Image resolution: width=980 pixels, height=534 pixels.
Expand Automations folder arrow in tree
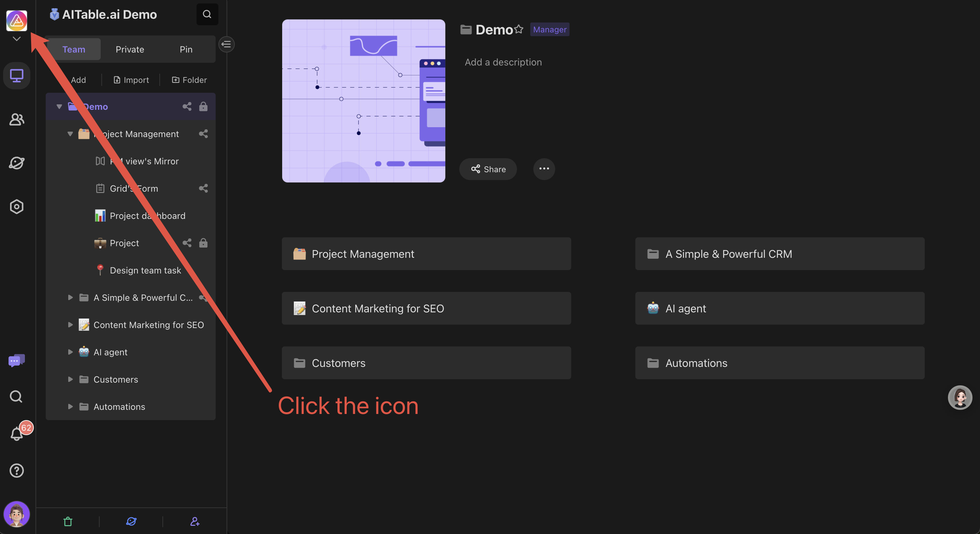click(x=70, y=407)
